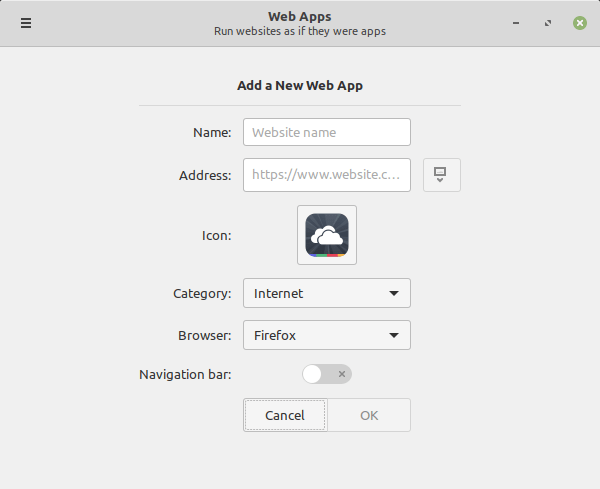Open the hamburger menu in the header
600x489 pixels.
[26, 23]
